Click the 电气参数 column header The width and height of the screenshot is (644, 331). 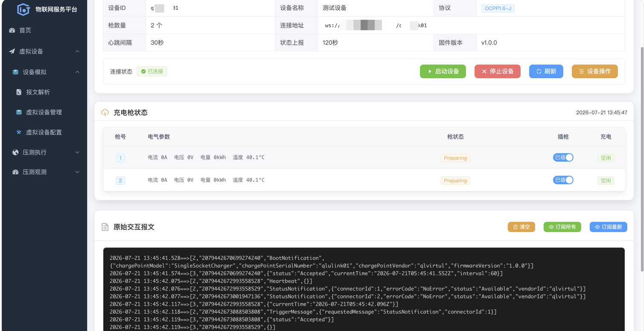pyautogui.click(x=159, y=137)
